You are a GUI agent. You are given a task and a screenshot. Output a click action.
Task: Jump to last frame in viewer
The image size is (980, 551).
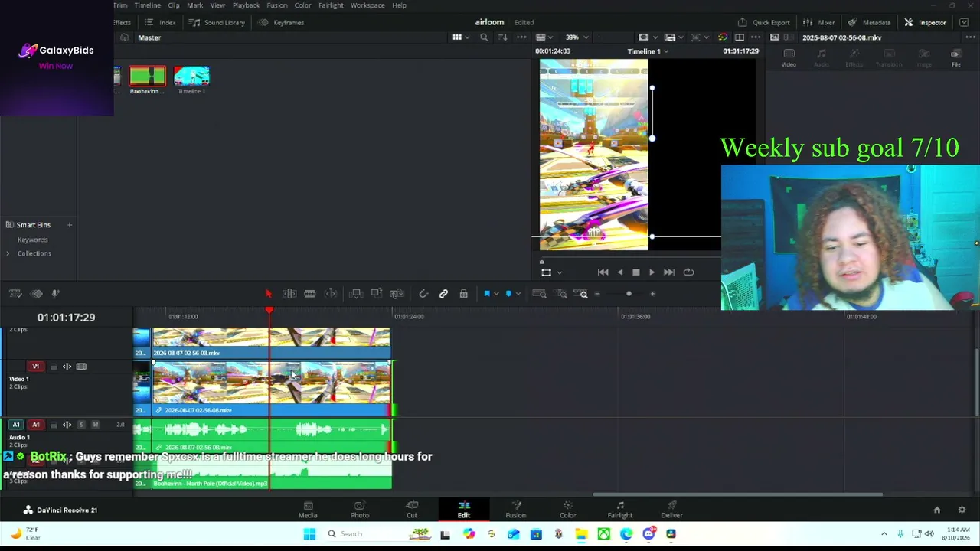pyautogui.click(x=668, y=272)
